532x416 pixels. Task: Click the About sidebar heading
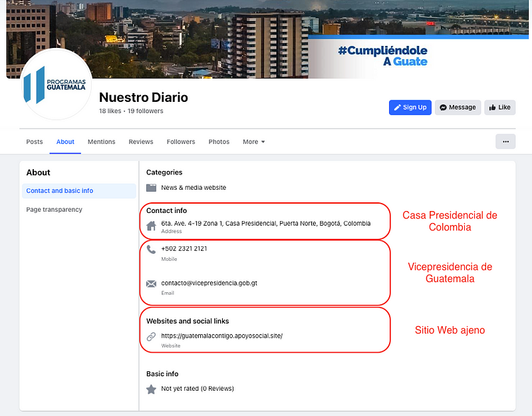click(39, 172)
